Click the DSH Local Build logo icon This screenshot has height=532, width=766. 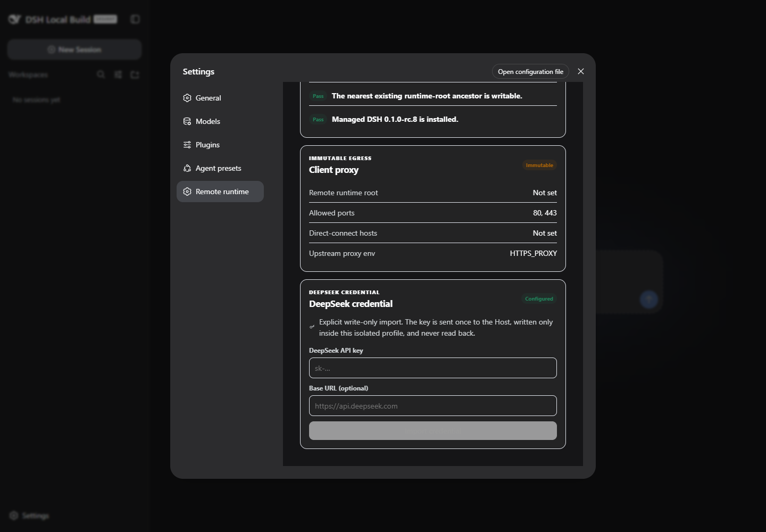pyautogui.click(x=14, y=20)
